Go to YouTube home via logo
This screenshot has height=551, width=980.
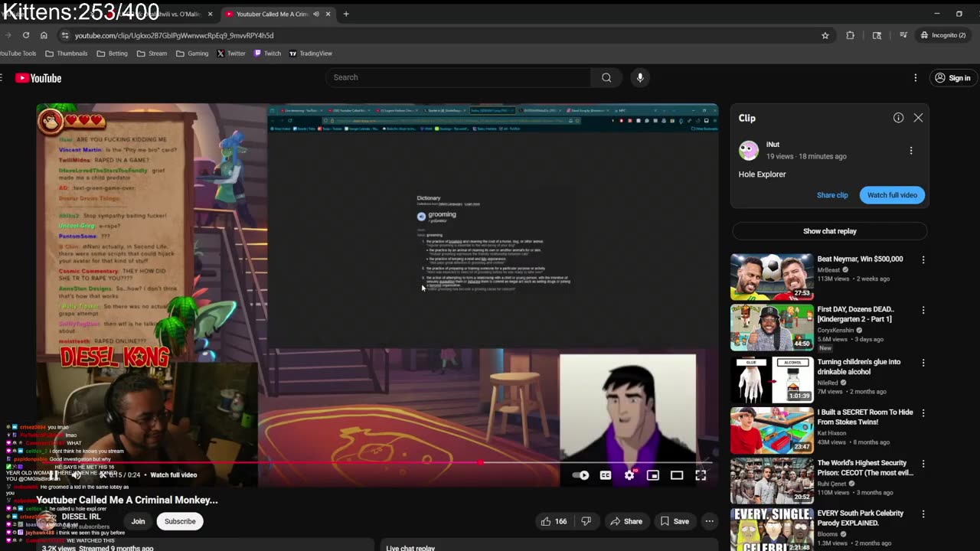[38, 78]
